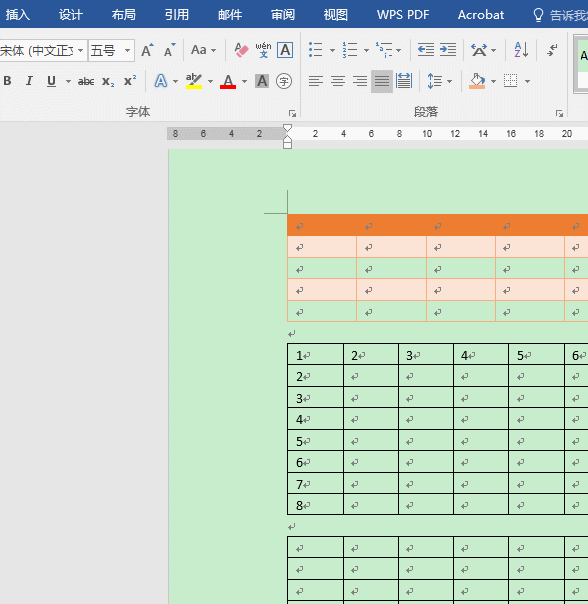Sort content with A-Z icon
The image size is (588, 604).
pos(521,50)
